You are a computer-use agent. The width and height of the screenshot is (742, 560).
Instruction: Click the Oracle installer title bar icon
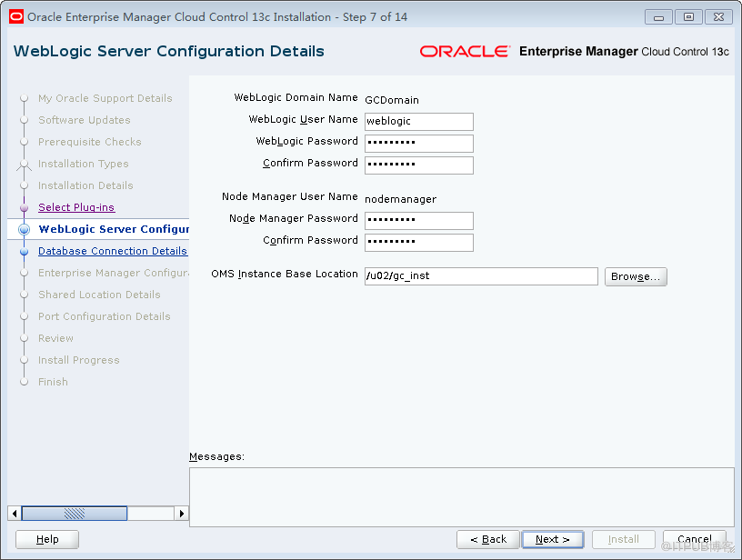(x=16, y=17)
